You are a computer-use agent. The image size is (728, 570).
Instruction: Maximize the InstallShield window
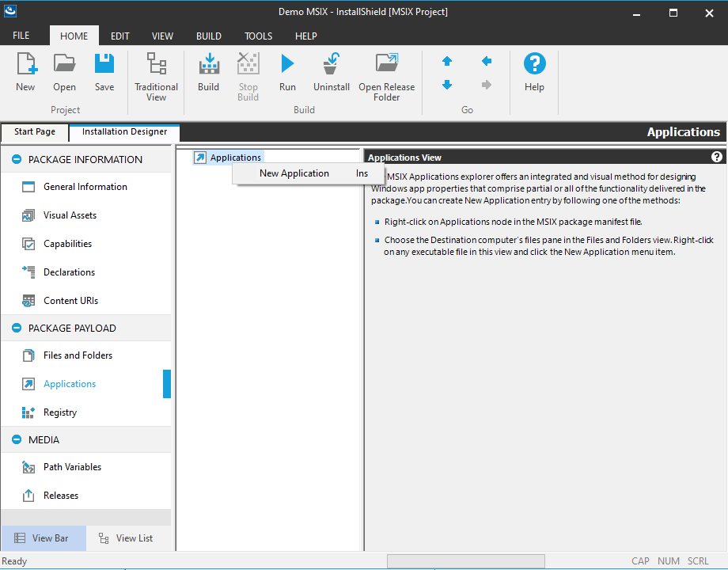tap(673, 13)
